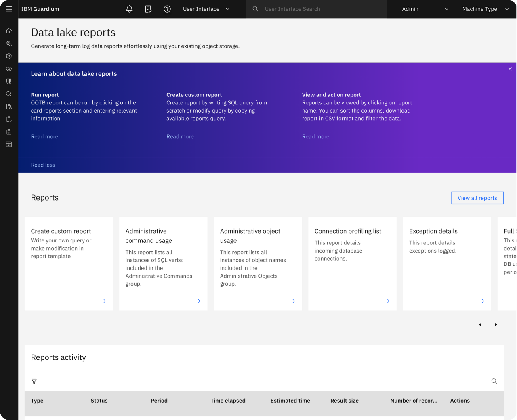The width and height of the screenshot is (517, 420).
Task: Search the Reports activity table
Action: [x=494, y=381]
